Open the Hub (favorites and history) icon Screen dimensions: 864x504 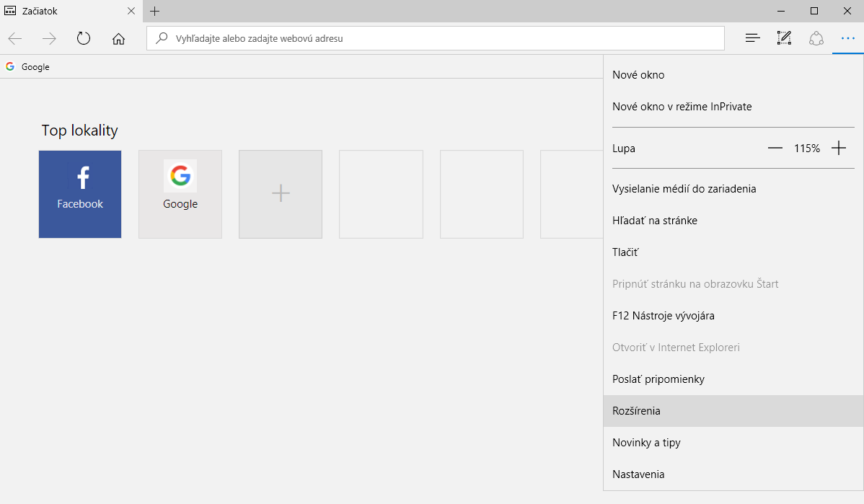752,38
